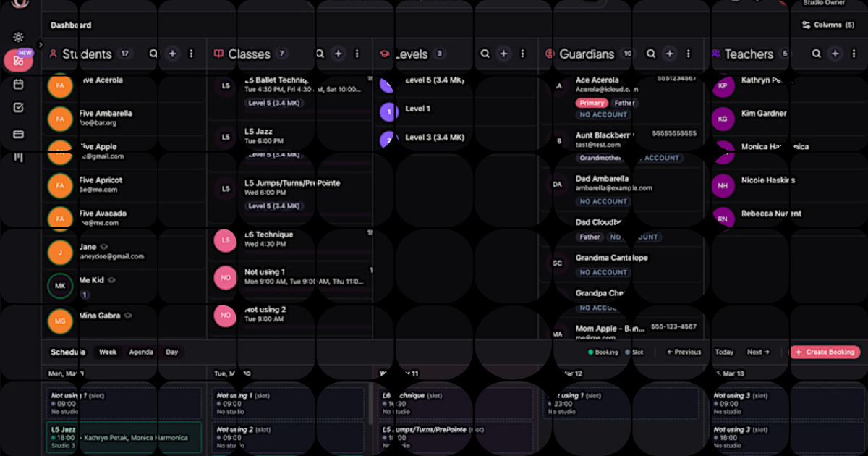The image size is (868, 456).
Task: Add a new level with plus icon
Action: pos(503,54)
